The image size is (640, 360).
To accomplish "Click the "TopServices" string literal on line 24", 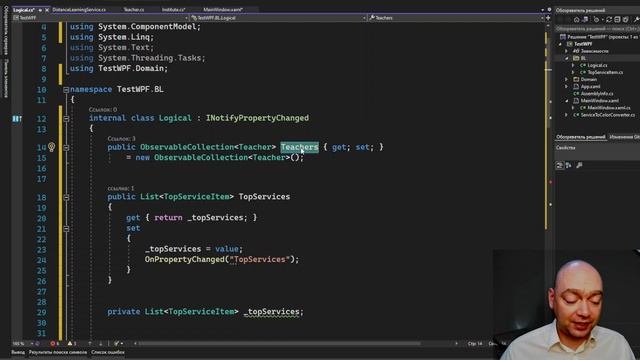I will coord(260,260).
